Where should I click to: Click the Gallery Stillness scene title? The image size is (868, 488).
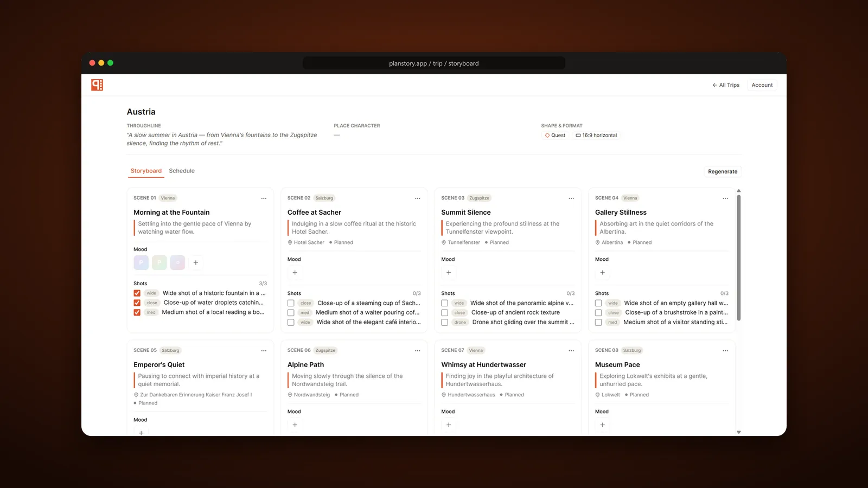pos(621,213)
